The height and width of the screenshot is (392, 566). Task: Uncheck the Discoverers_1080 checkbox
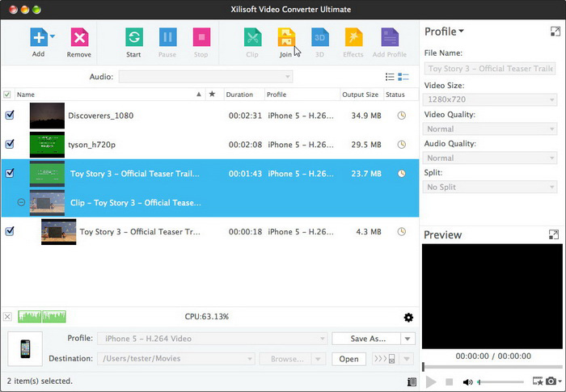(x=9, y=116)
